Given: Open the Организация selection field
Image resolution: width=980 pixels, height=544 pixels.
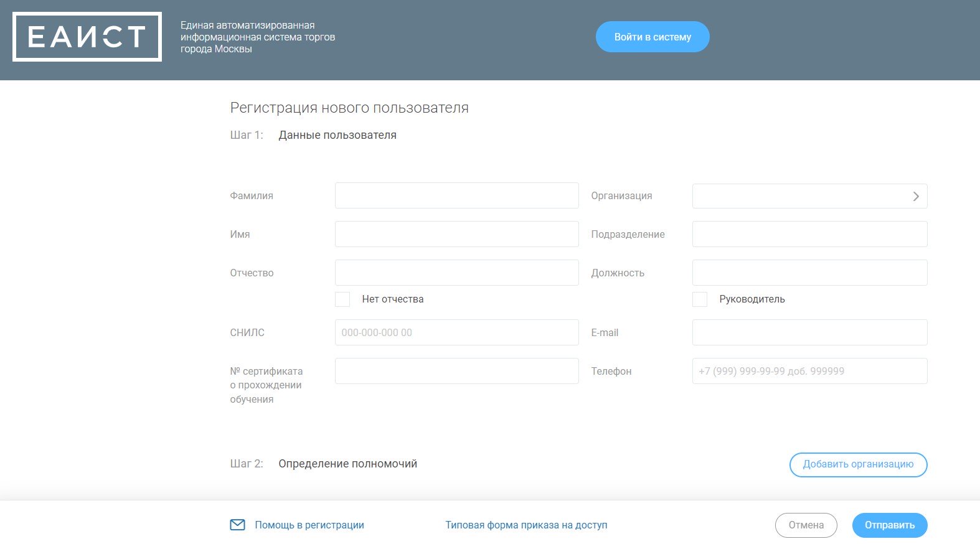Looking at the screenshot, I should pyautogui.click(x=810, y=196).
